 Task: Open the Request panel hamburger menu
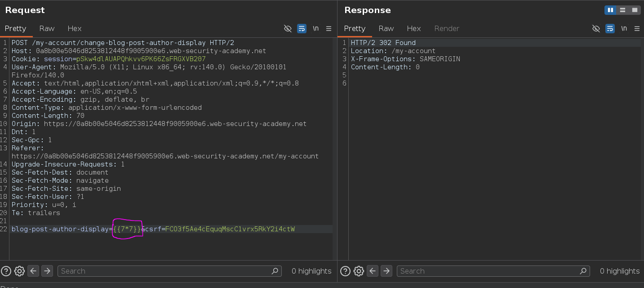(329, 28)
